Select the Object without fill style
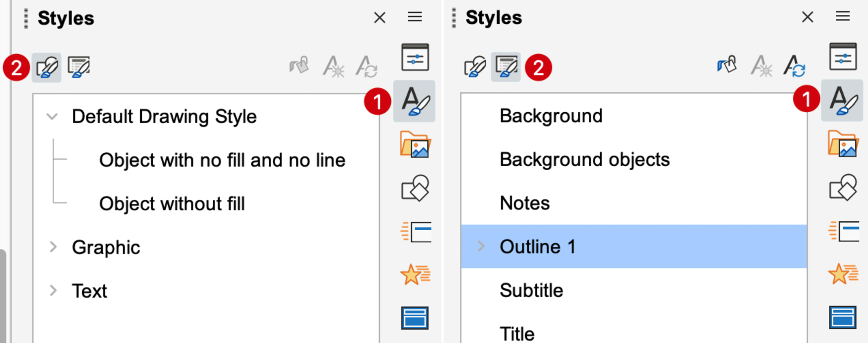The image size is (868, 343). coord(172,204)
